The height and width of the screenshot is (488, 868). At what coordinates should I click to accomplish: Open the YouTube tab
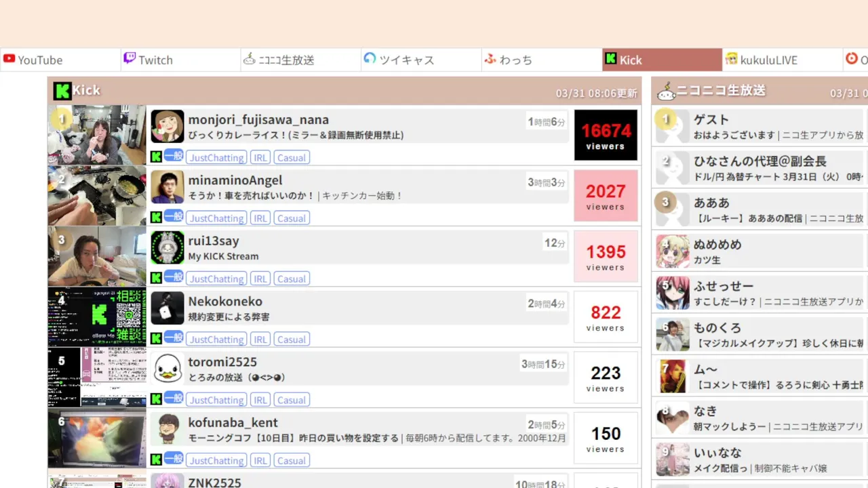(60, 60)
